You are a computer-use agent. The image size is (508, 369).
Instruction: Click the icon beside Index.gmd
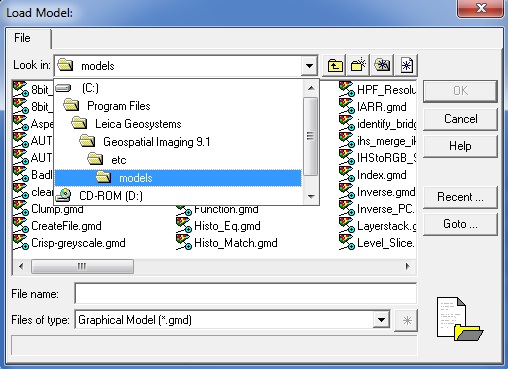click(x=347, y=174)
